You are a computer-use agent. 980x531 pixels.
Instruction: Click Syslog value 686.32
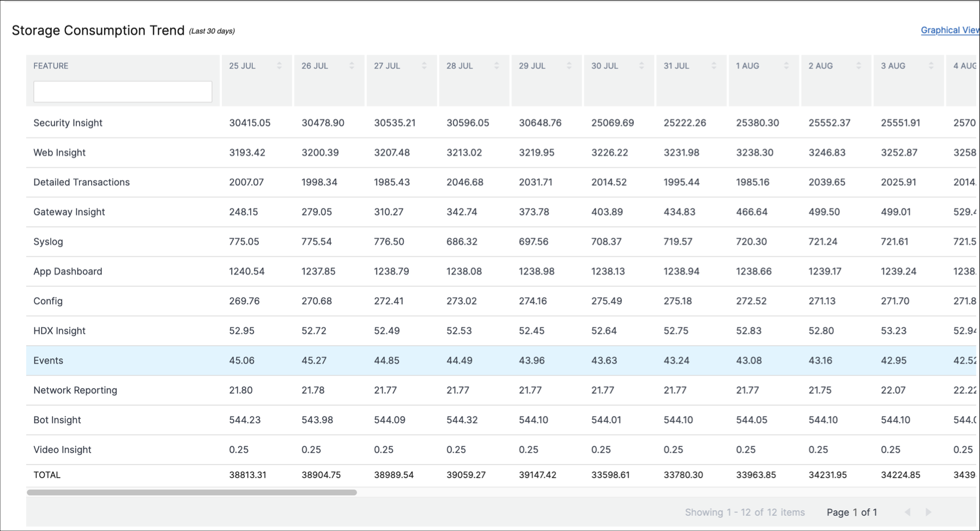462,242
